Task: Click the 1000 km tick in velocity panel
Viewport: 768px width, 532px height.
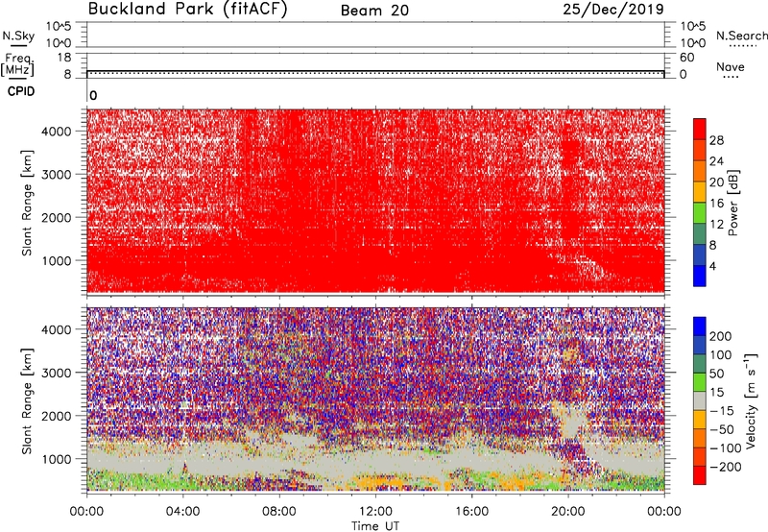Action: pyautogui.click(x=57, y=459)
